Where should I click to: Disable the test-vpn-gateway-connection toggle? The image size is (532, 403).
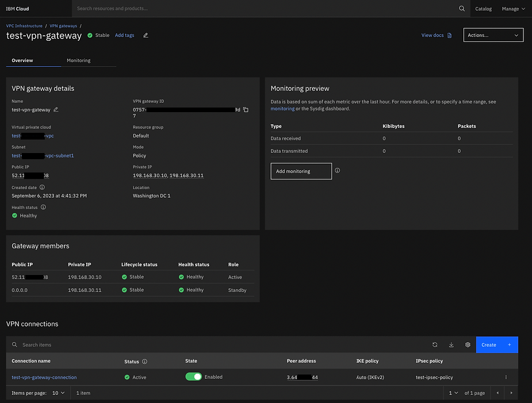pyautogui.click(x=193, y=377)
